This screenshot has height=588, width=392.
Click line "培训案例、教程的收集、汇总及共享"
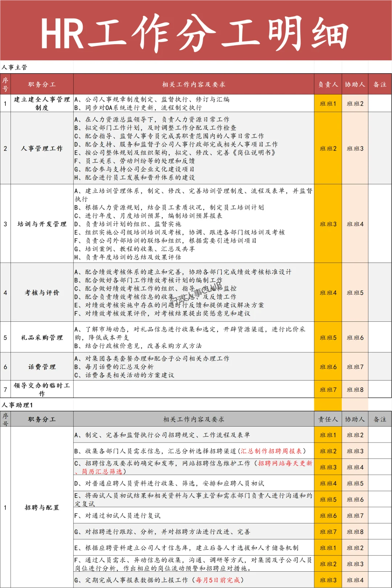click(x=135, y=249)
